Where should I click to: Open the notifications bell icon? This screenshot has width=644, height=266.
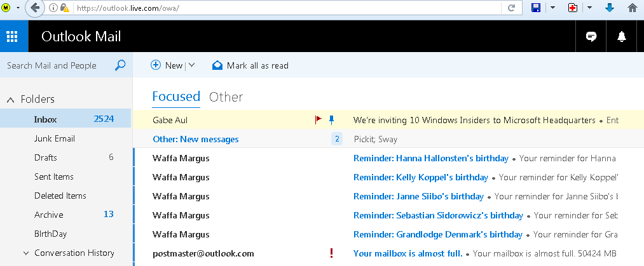622,37
